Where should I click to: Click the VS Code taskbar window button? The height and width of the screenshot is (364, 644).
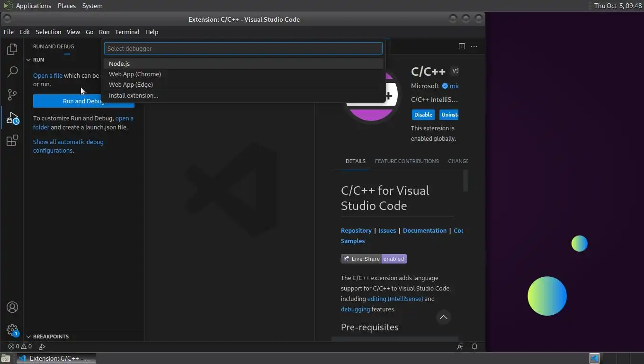coord(56,358)
